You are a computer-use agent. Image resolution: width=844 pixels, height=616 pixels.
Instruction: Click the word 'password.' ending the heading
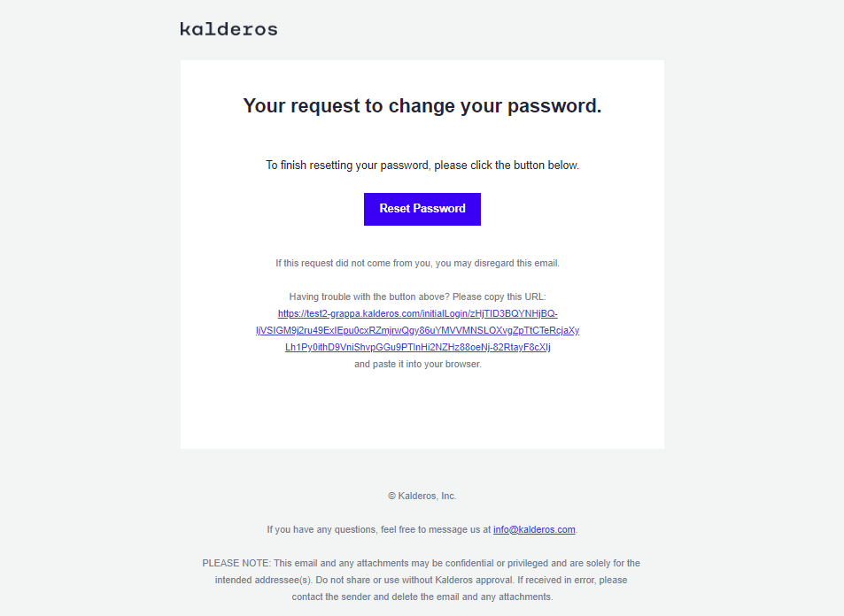point(554,106)
